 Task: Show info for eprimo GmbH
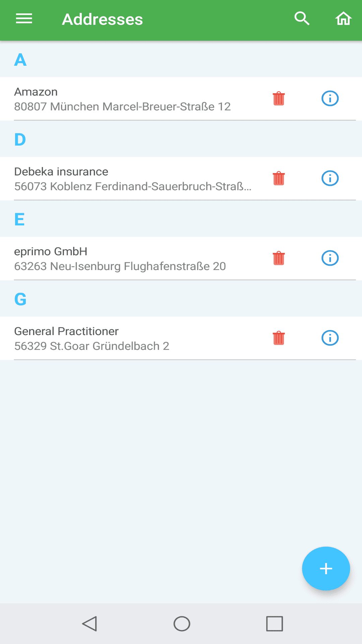pos(330,258)
